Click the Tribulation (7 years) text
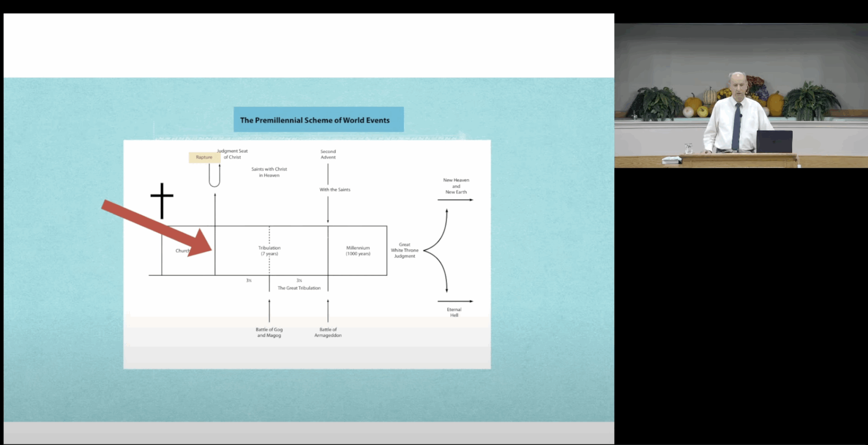This screenshot has height=445, width=868. 269,251
